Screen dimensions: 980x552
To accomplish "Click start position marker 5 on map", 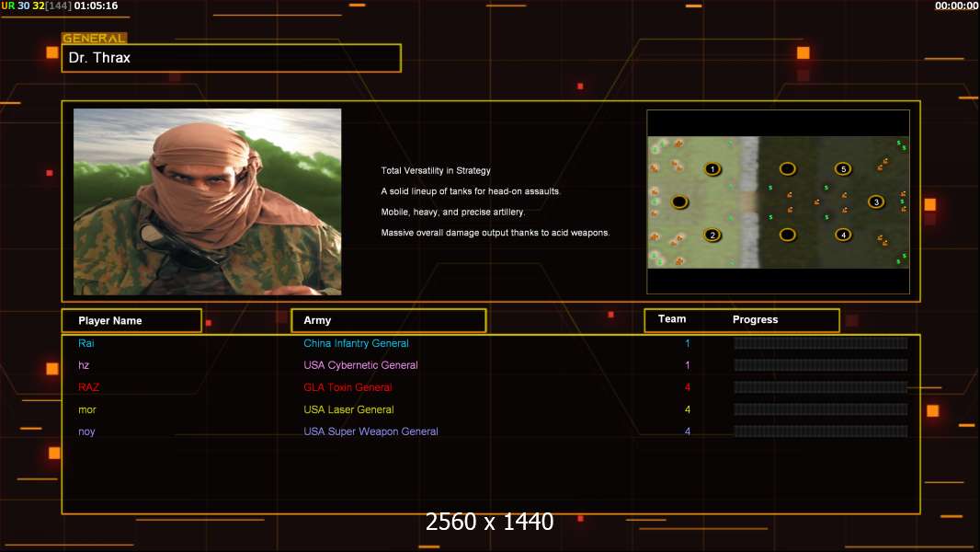I will (843, 168).
